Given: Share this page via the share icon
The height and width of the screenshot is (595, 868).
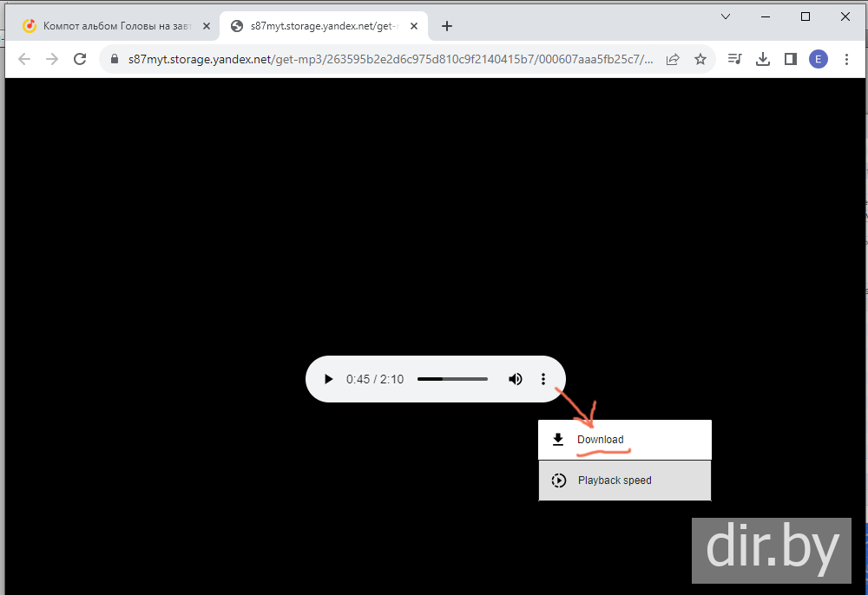Looking at the screenshot, I should tap(673, 59).
